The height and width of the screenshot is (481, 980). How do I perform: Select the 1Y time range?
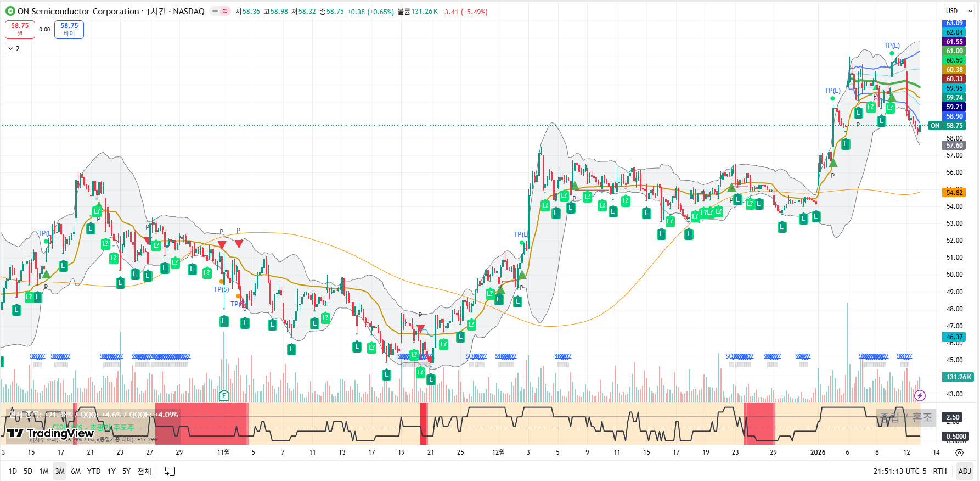click(x=111, y=471)
